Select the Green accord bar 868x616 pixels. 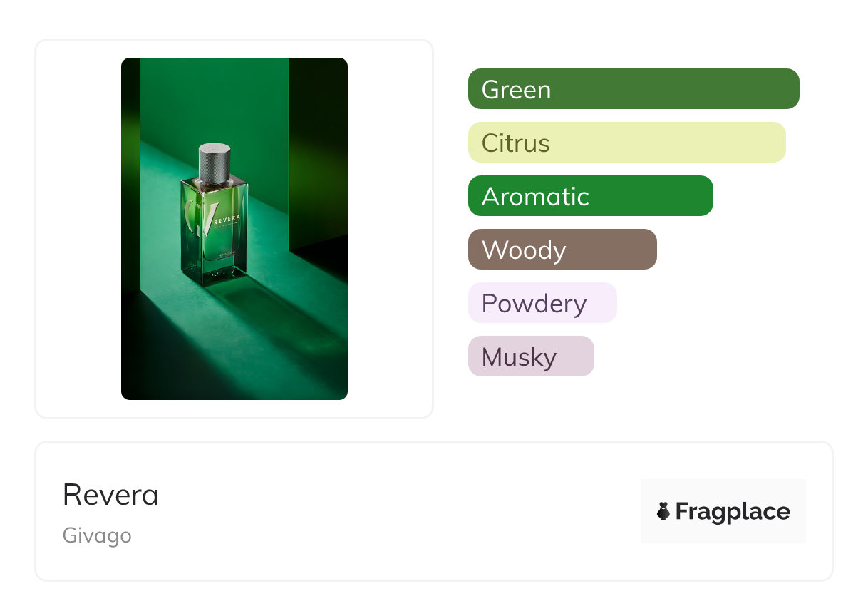click(633, 89)
